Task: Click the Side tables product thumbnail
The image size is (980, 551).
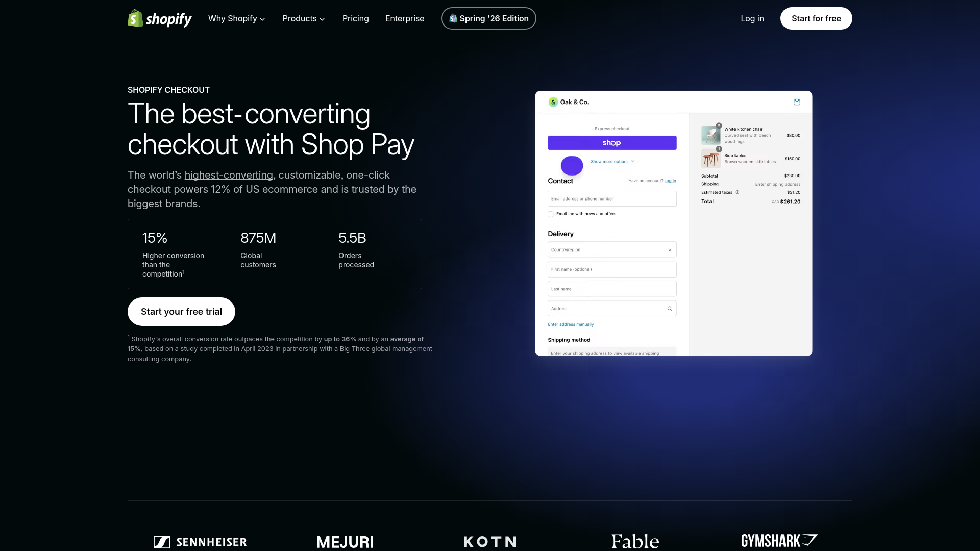Action: point(710,159)
